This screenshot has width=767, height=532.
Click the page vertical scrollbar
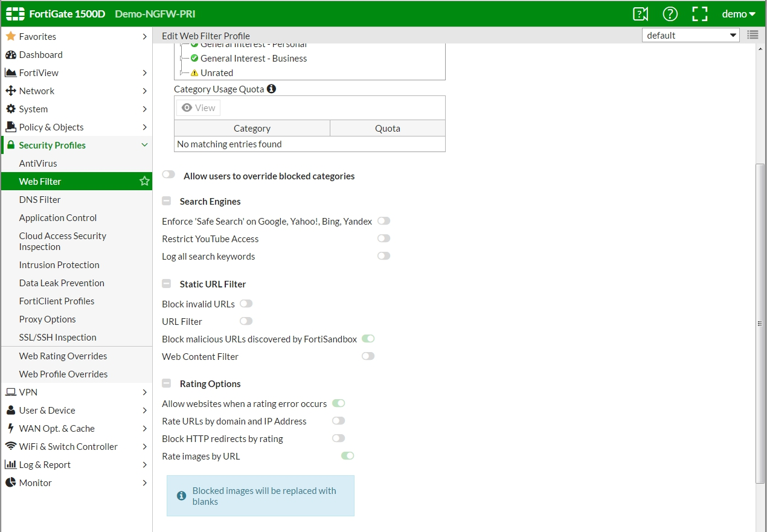[x=760, y=323]
